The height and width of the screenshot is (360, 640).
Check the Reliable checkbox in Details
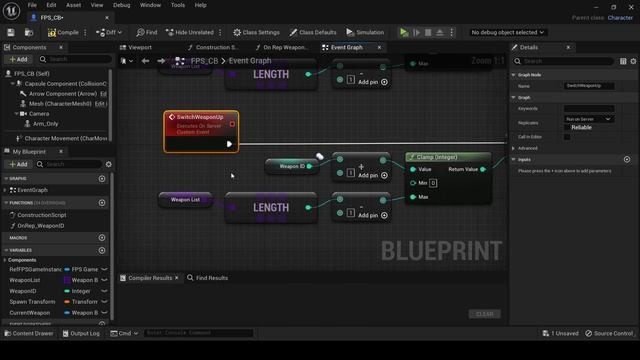click(x=567, y=127)
